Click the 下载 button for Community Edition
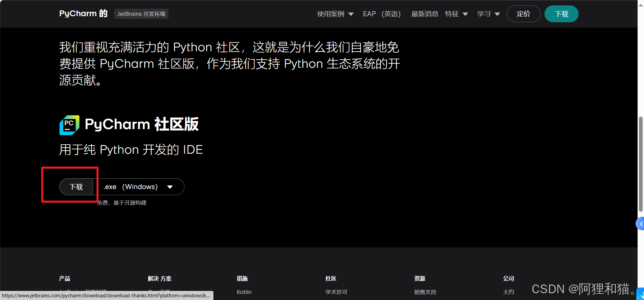Viewport: 644px width, 300px height. coord(76,187)
